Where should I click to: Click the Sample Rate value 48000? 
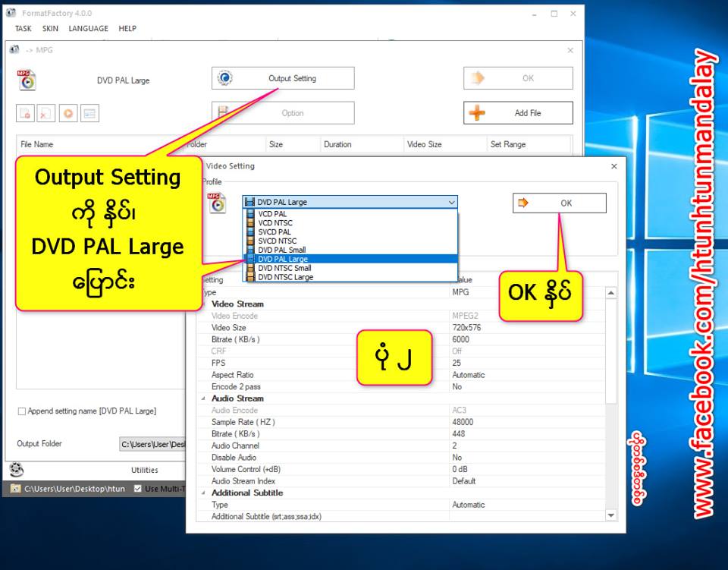tap(463, 422)
